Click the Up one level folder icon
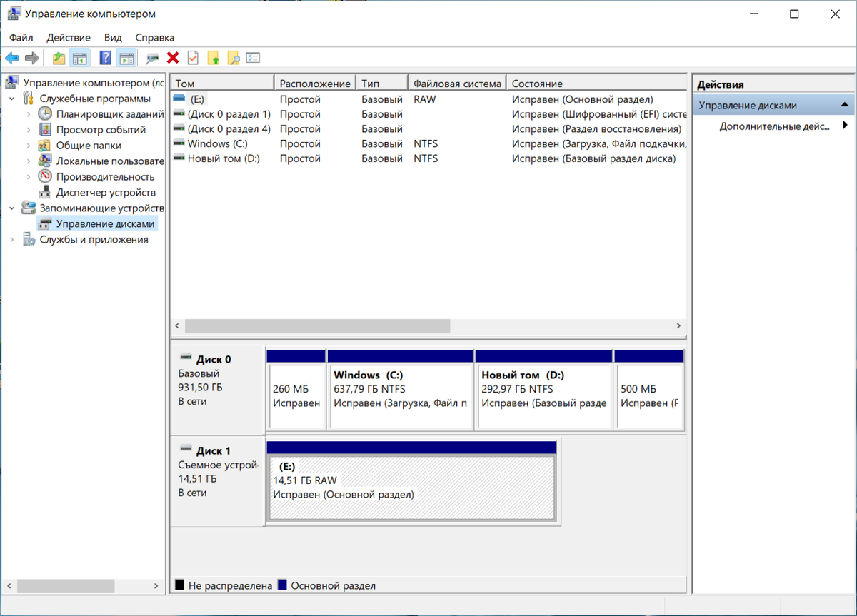The image size is (857, 616). click(59, 58)
